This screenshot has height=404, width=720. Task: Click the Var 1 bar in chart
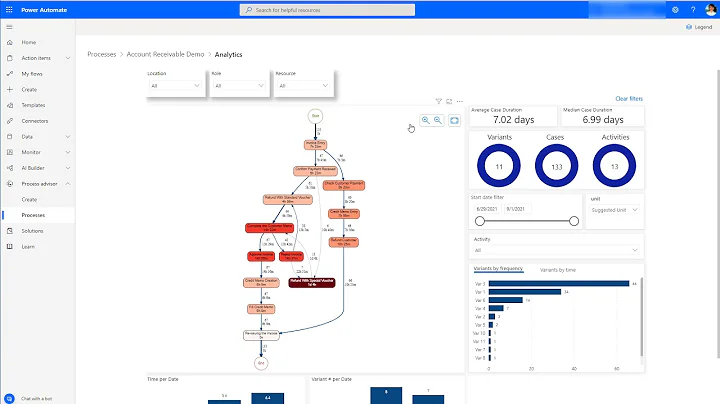pyautogui.click(x=525, y=292)
